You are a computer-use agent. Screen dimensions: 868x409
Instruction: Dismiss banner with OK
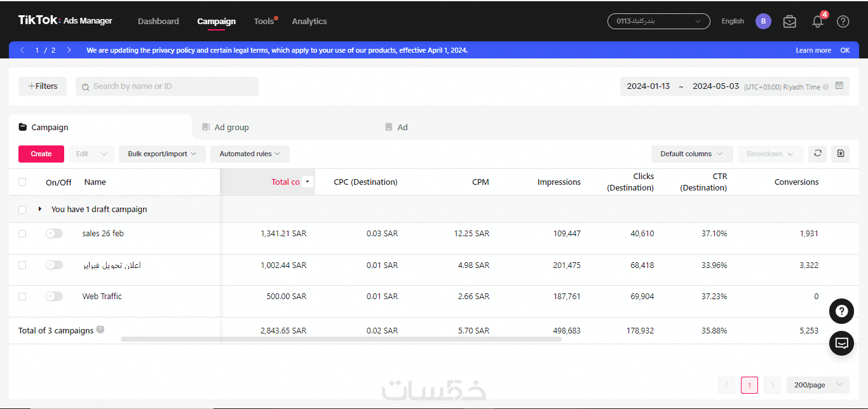pos(845,50)
